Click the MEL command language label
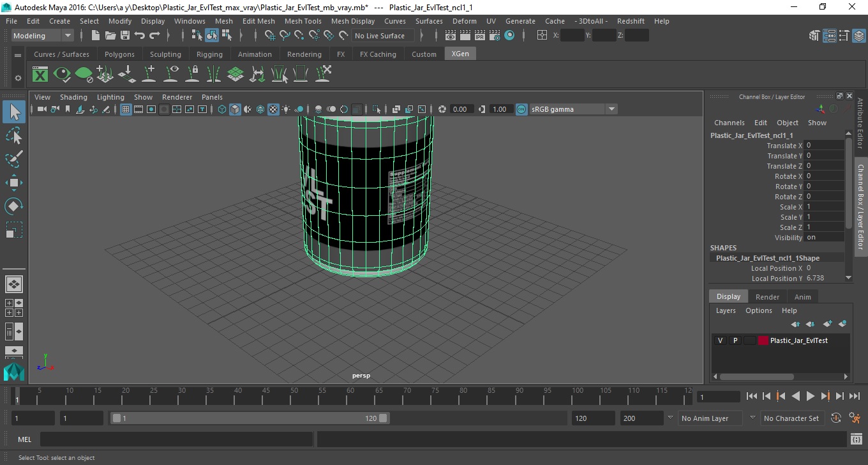The image size is (868, 465). coord(25,439)
